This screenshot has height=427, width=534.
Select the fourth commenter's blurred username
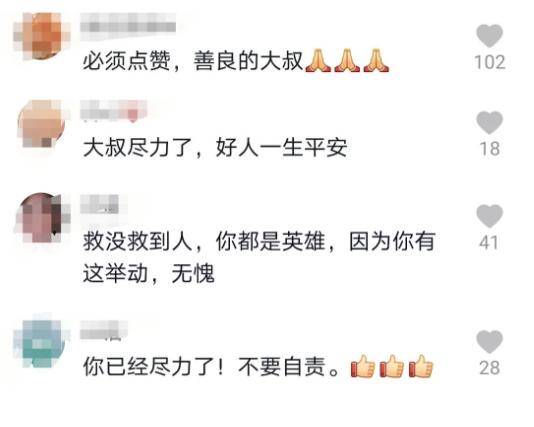pyautogui.click(x=101, y=330)
